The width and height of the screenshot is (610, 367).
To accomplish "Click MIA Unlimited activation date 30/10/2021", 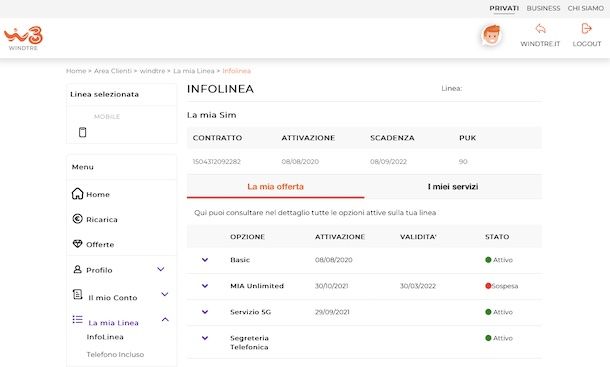I will 331,286.
